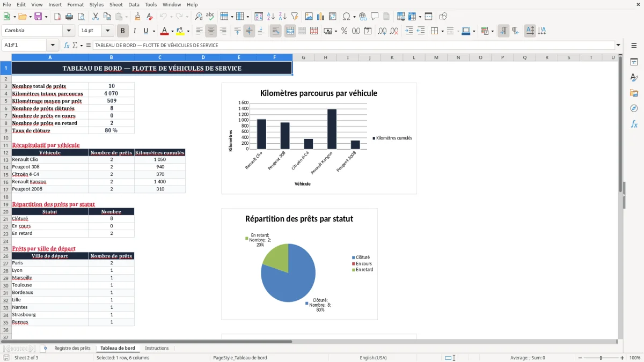Switch to Instructions sheet tab
The image size is (644, 362).
[157, 348]
